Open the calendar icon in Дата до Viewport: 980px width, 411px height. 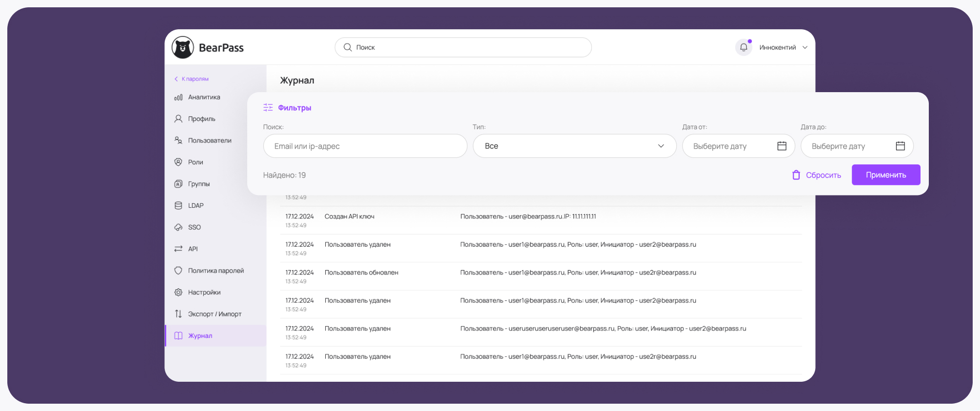[900, 146]
